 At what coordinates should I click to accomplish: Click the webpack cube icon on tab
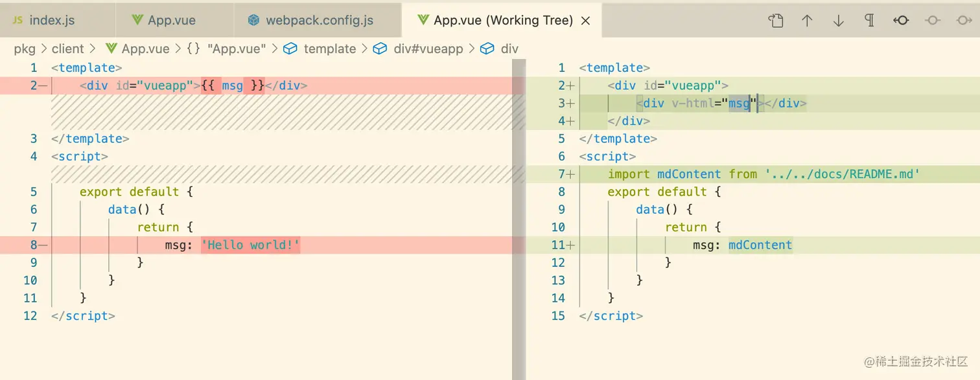point(254,20)
